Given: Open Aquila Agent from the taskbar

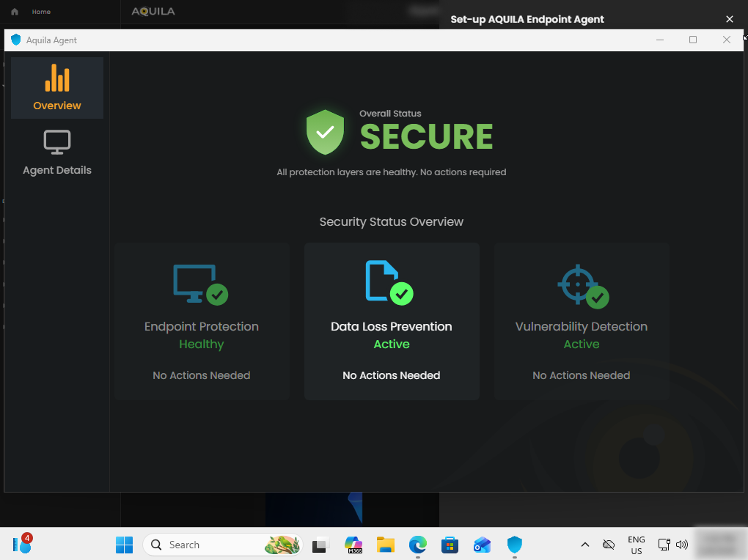Looking at the screenshot, I should click(x=515, y=545).
